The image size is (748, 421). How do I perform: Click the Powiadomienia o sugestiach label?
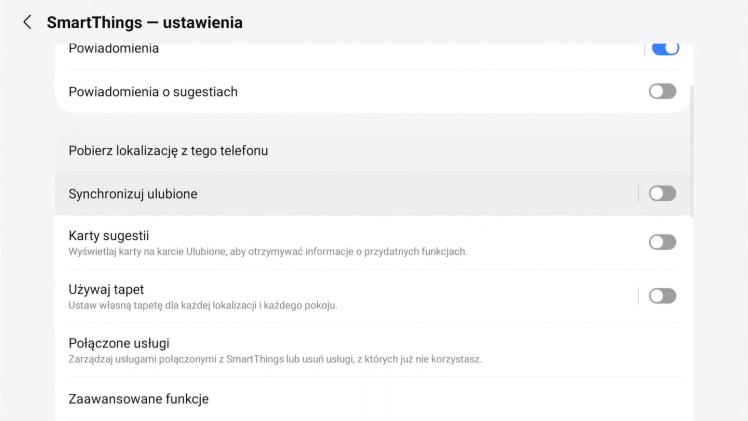coord(153,91)
